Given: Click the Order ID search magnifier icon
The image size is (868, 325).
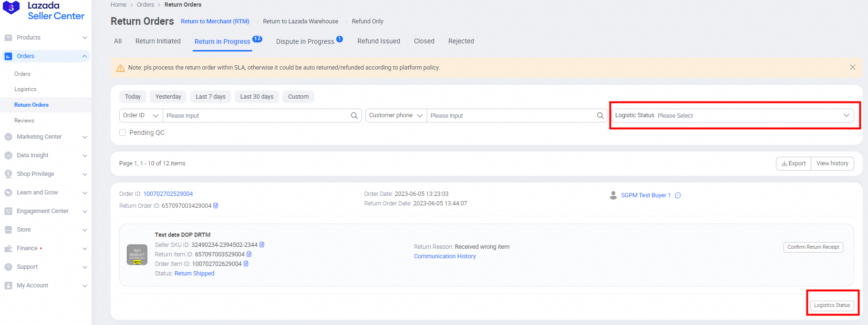Looking at the screenshot, I should click(x=354, y=115).
